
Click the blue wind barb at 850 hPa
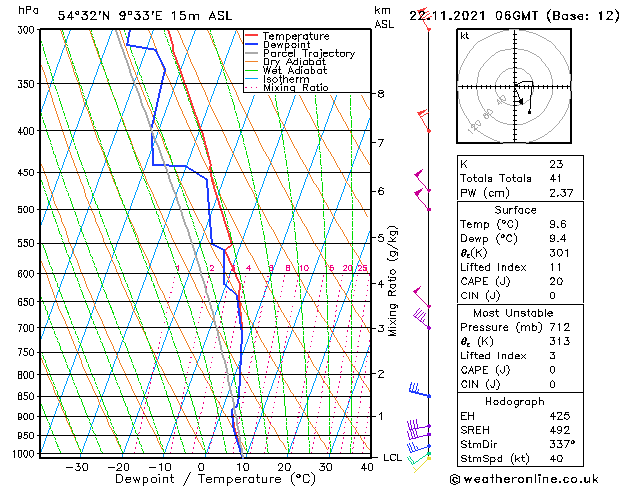click(x=419, y=391)
